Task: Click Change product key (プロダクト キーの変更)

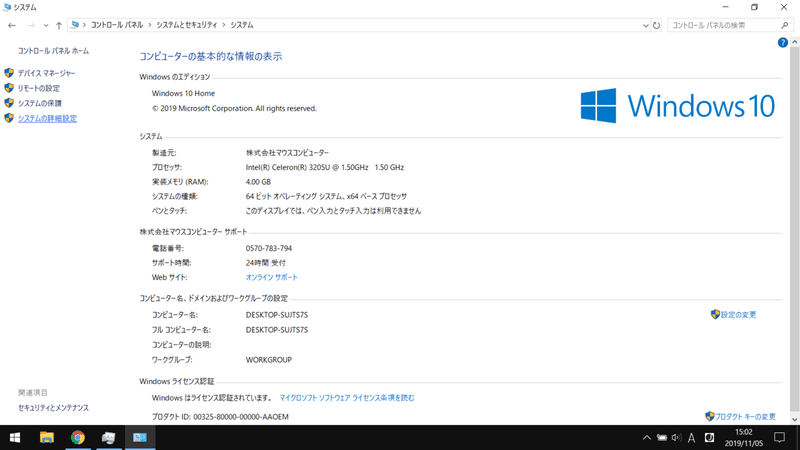Action: pos(745,417)
